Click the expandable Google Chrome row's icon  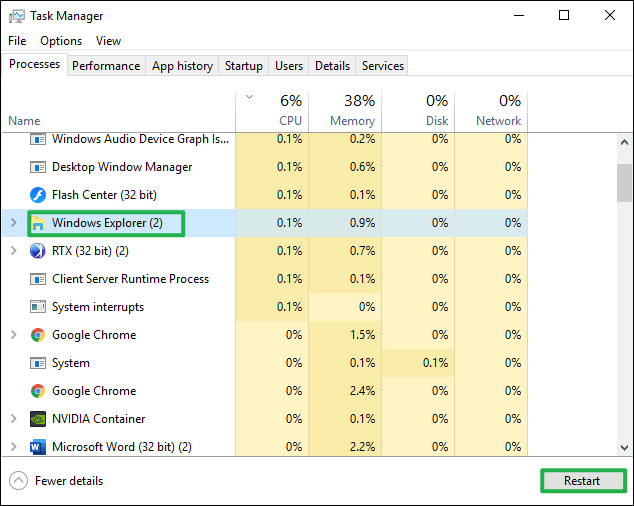38,335
